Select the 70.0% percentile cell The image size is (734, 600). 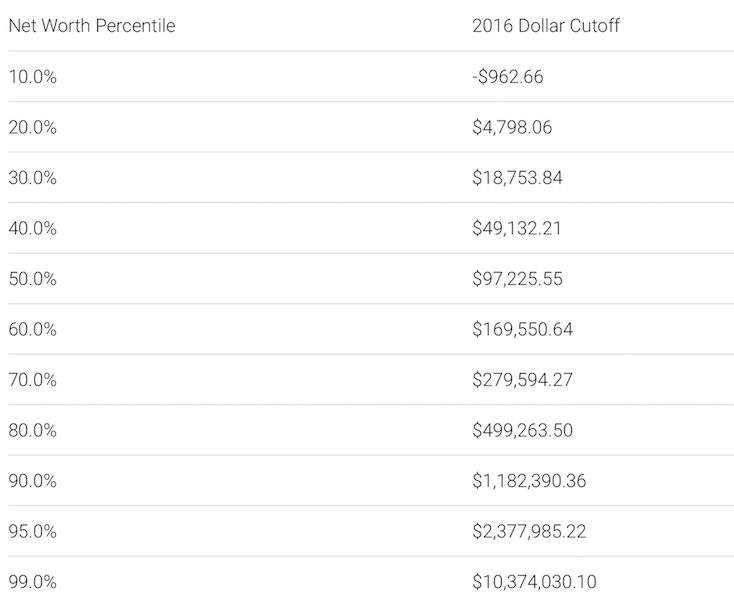(32, 380)
